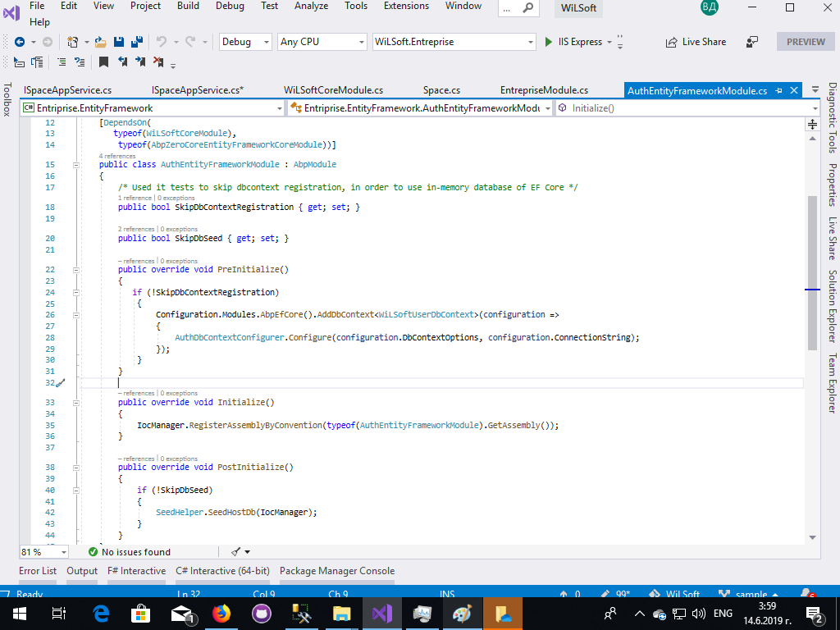Click the Navigate Forward arrow icon

tap(47, 42)
